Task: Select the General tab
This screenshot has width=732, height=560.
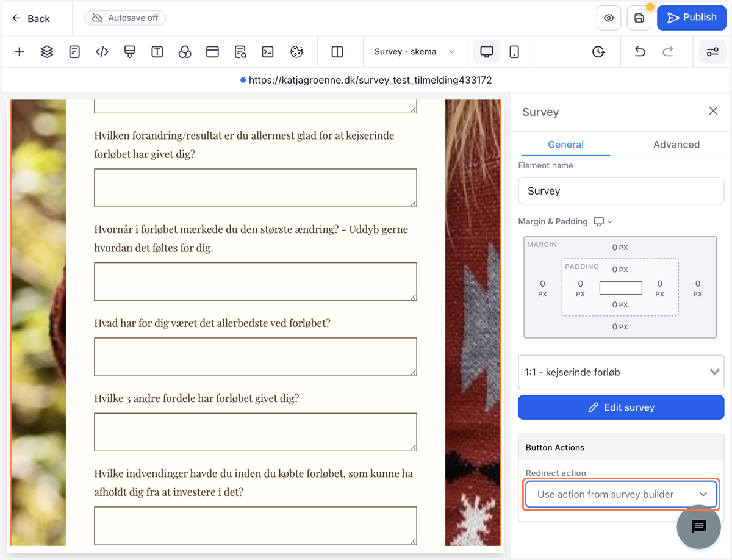Action: point(566,145)
